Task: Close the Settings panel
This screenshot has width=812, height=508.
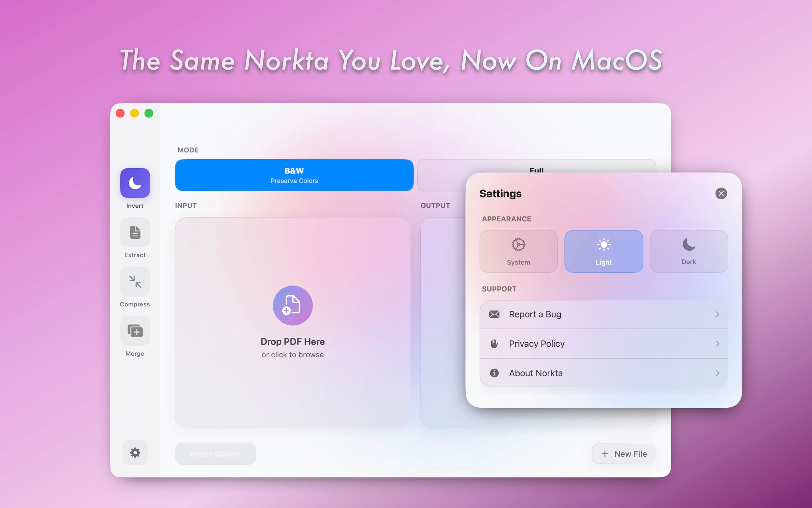Action: click(x=721, y=194)
